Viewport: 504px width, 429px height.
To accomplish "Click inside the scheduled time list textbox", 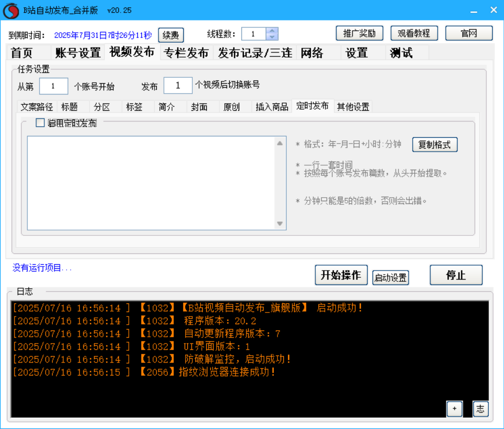I will coord(151,183).
